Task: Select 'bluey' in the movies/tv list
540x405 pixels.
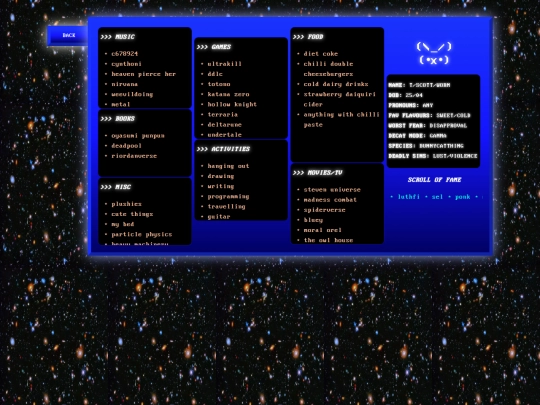Action: [313, 220]
